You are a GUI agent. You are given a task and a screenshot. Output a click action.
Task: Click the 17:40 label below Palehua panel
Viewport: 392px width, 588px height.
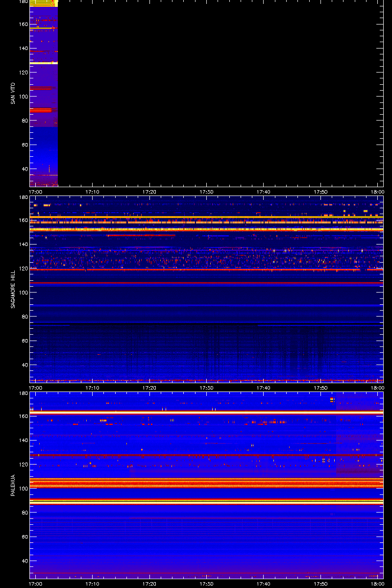pyautogui.click(x=264, y=584)
